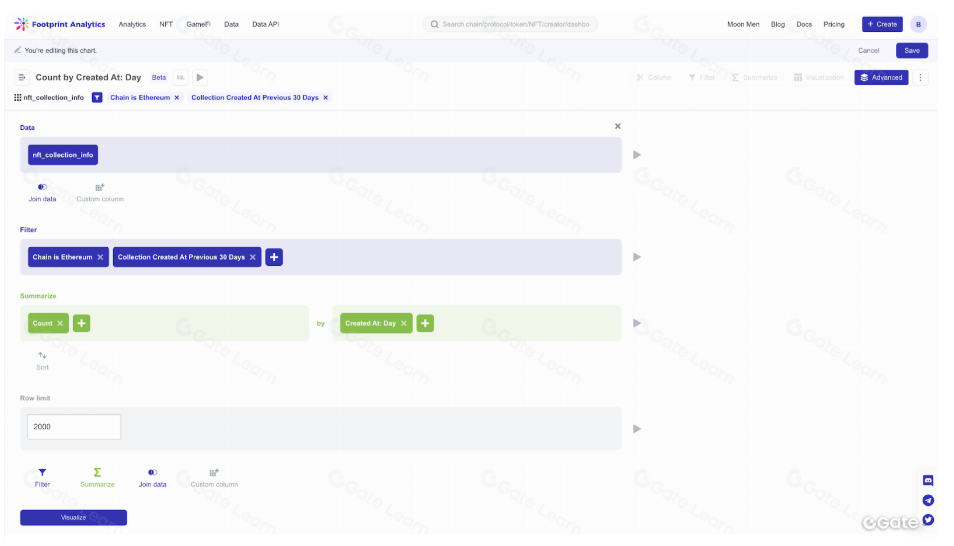The width and height of the screenshot is (954, 546).
Task: Click the Filter funnel icon at bottom
Action: [42, 472]
